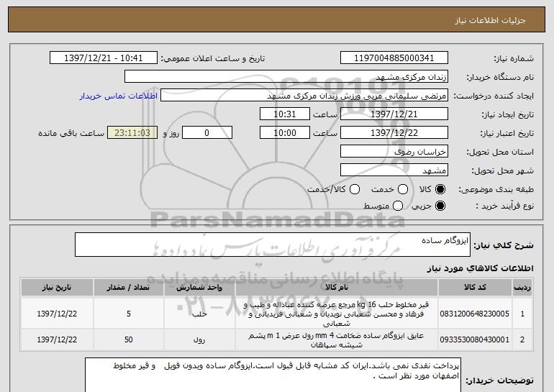
Task: Click the remaining time countdown 23:11:03
Action: pos(132,133)
